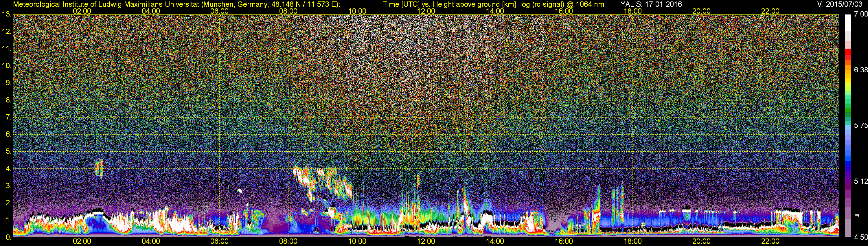
Task: Click the 14:00 label on the bottom time axis
Action: [x=495, y=241]
